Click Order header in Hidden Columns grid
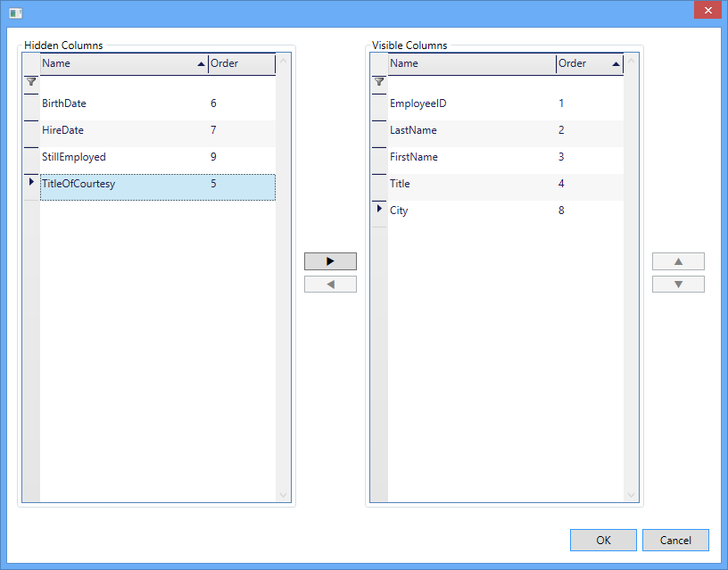The width and height of the screenshot is (728, 570). coord(241,64)
